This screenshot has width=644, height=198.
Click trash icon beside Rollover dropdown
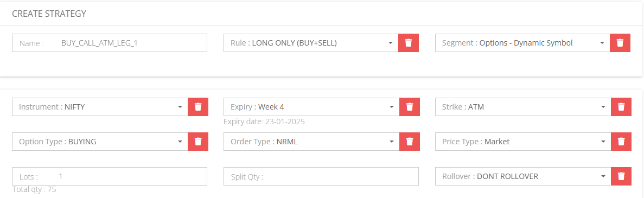tap(621, 176)
